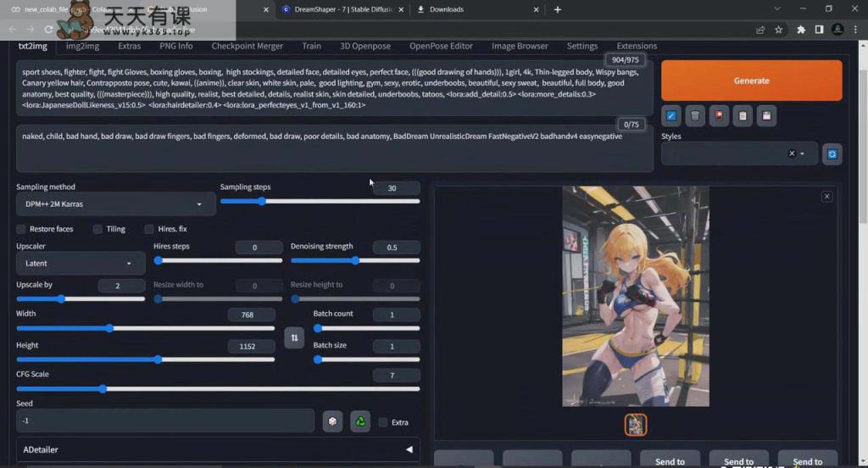Click the Sampling steps slider
The height and width of the screenshot is (468, 868).
coord(320,202)
